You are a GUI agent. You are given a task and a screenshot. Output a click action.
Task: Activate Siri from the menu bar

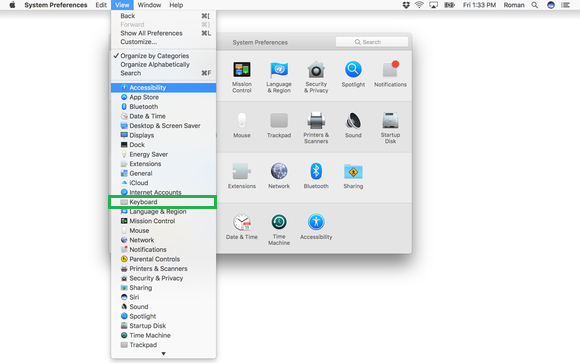(x=551, y=5)
